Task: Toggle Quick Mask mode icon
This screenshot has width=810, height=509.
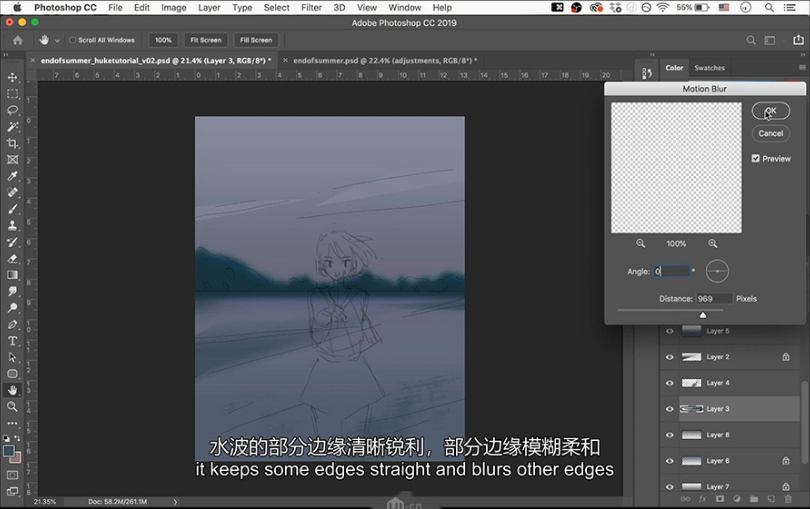Action: pos(12,475)
